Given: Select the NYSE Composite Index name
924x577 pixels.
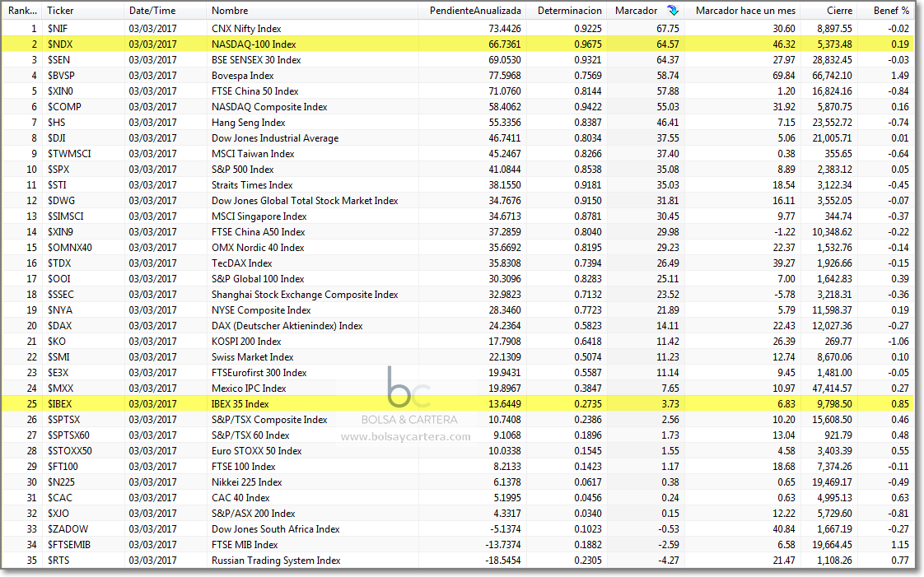Looking at the screenshot, I should pyautogui.click(x=261, y=310).
